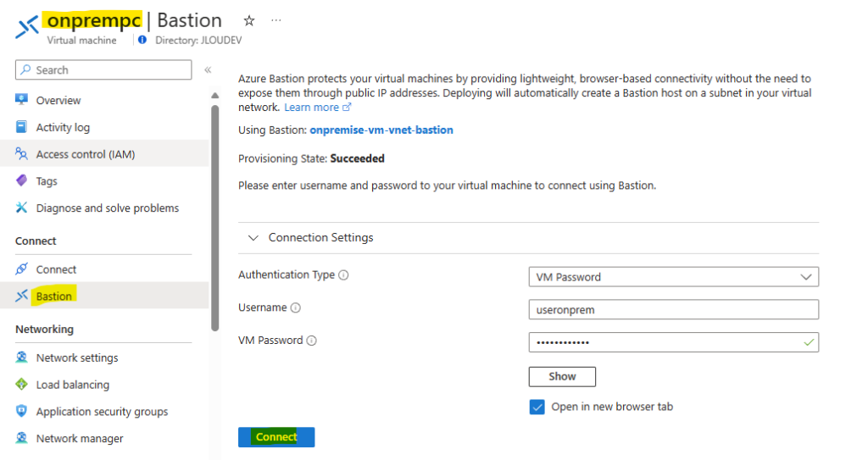Screen dimensions: 868x460
Task: Collapse the Connection Settings section
Action: click(253, 238)
